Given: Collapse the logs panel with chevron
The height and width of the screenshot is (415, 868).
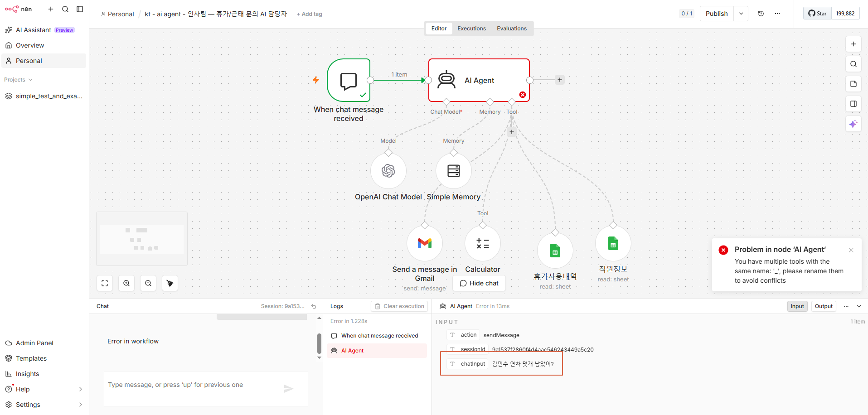Looking at the screenshot, I should click(859, 306).
